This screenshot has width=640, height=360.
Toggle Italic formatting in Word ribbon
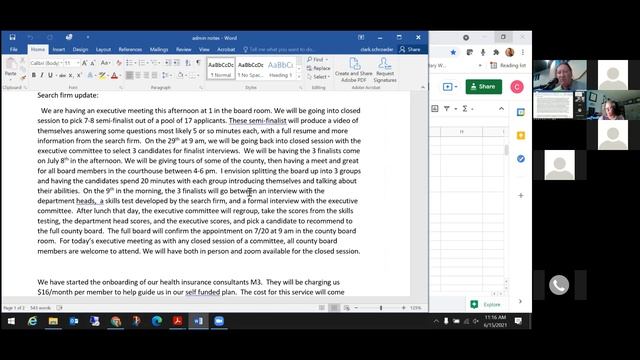42,75
